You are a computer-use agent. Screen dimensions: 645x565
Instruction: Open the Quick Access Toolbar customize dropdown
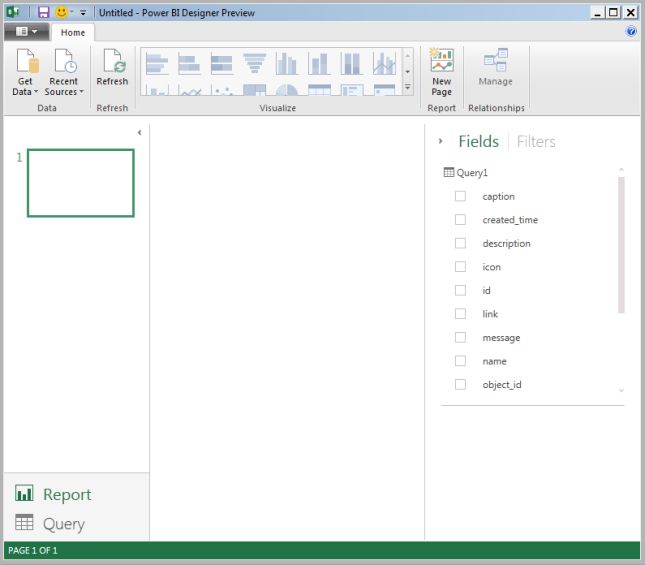click(x=83, y=13)
